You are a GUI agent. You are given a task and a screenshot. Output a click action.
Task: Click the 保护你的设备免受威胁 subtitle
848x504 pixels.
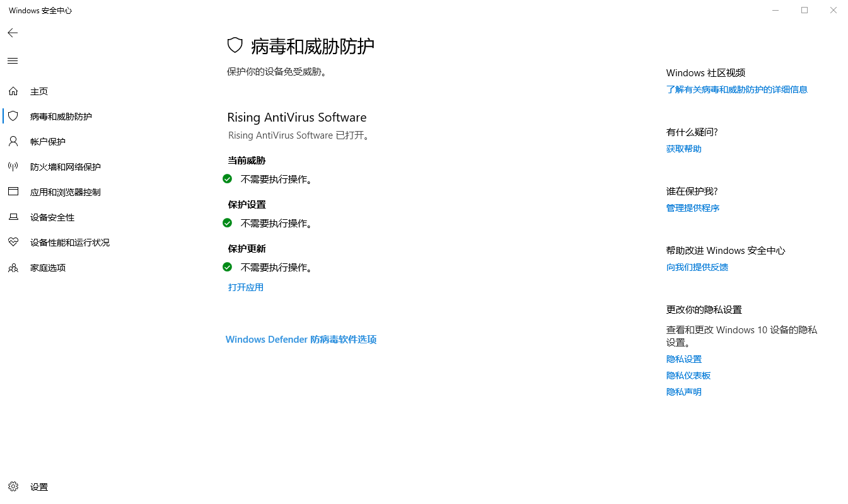coord(278,72)
